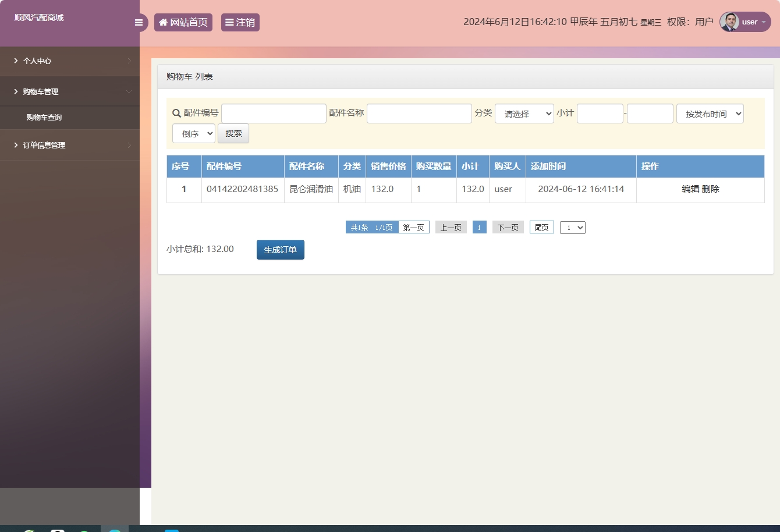This screenshot has width=780, height=532.
Task: Click the magnifier search icon before 配件编号
Action: click(175, 113)
